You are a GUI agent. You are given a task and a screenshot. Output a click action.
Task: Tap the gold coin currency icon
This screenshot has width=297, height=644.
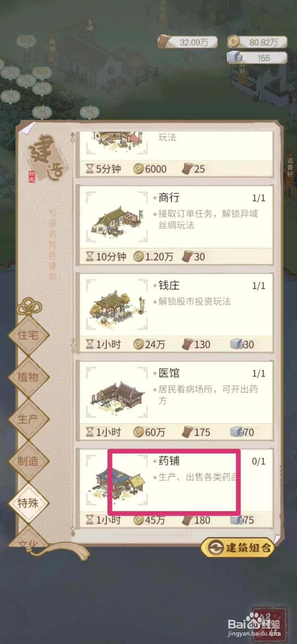tap(233, 42)
